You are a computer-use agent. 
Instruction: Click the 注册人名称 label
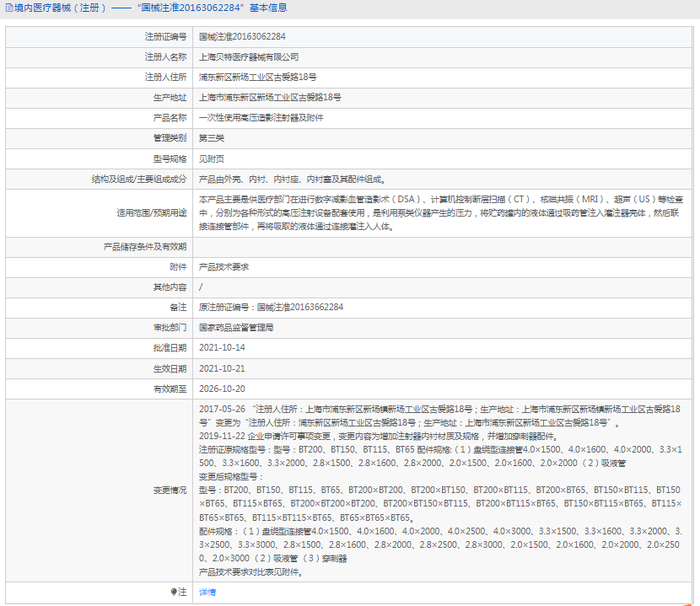point(165,56)
